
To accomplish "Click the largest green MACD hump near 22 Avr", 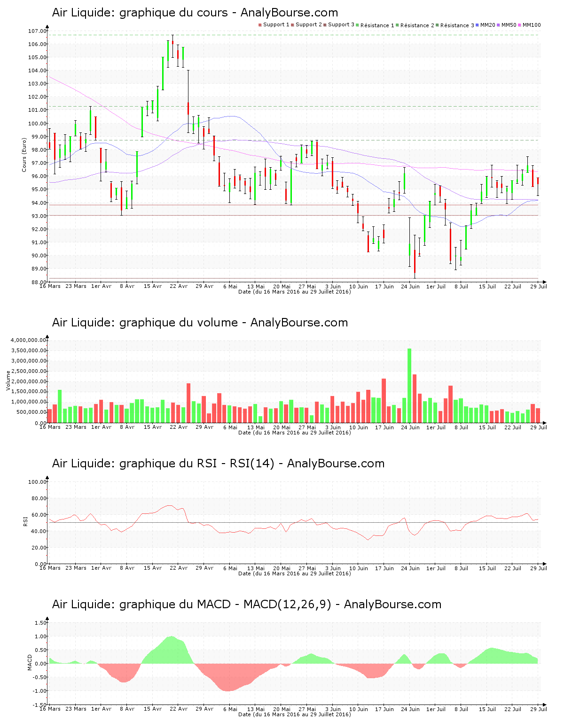I will click(167, 651).
